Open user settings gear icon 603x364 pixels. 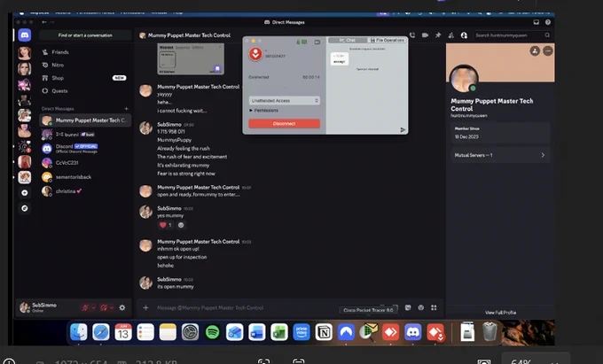[121, 307]
